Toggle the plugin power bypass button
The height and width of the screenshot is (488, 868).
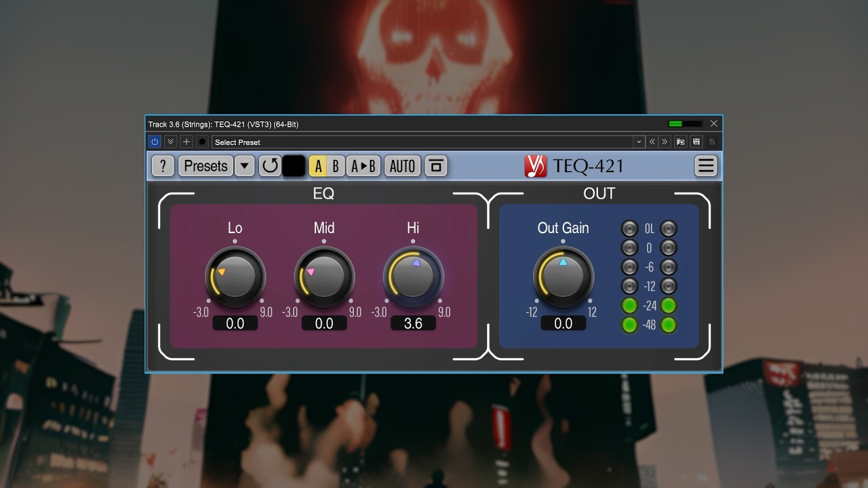point(155,142)
